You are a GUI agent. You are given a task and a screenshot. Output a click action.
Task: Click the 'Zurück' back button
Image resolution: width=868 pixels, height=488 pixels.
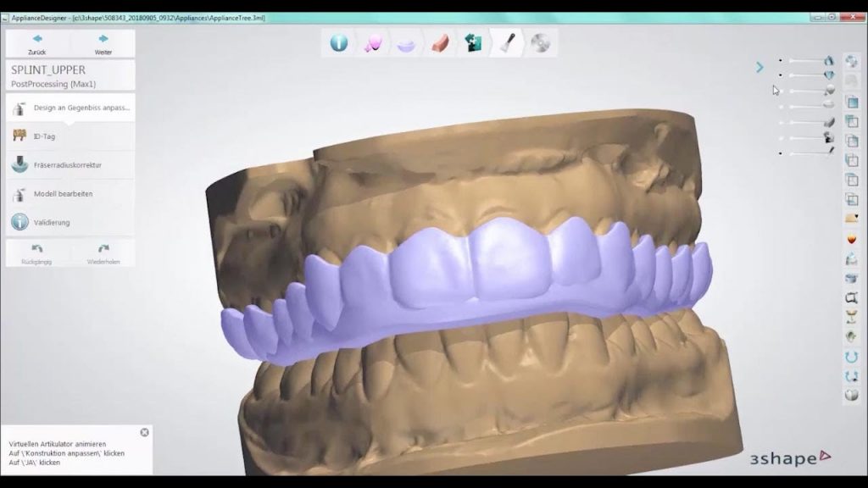pos(37,44)
